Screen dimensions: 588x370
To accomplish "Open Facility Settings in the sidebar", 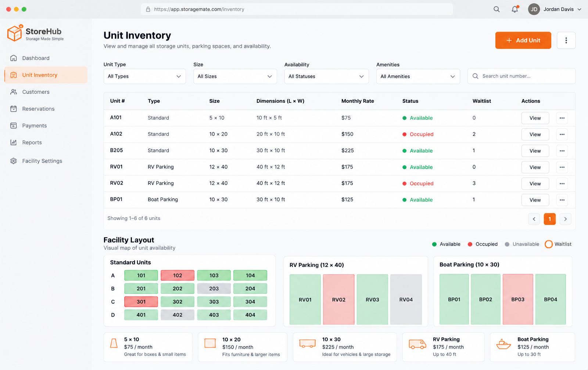I will [46, 161].
